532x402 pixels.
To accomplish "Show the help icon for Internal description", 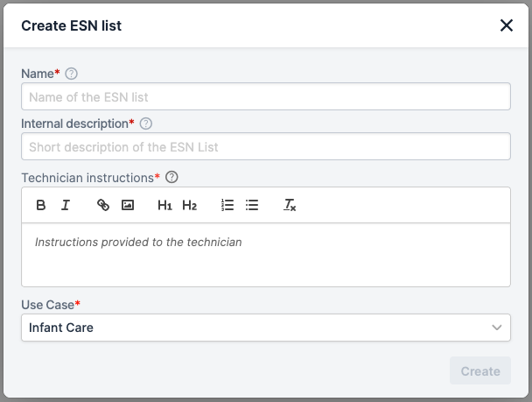I will pyautogui.click(x=146, y=123).
